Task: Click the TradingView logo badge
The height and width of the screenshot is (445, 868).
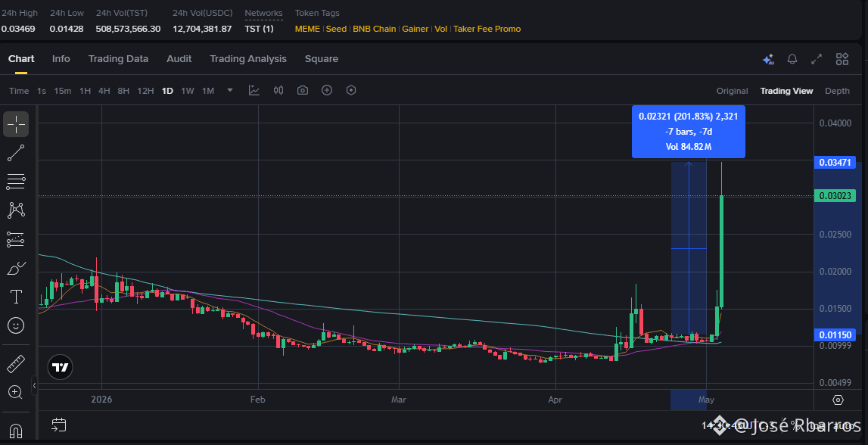Action: pos(60,367)
